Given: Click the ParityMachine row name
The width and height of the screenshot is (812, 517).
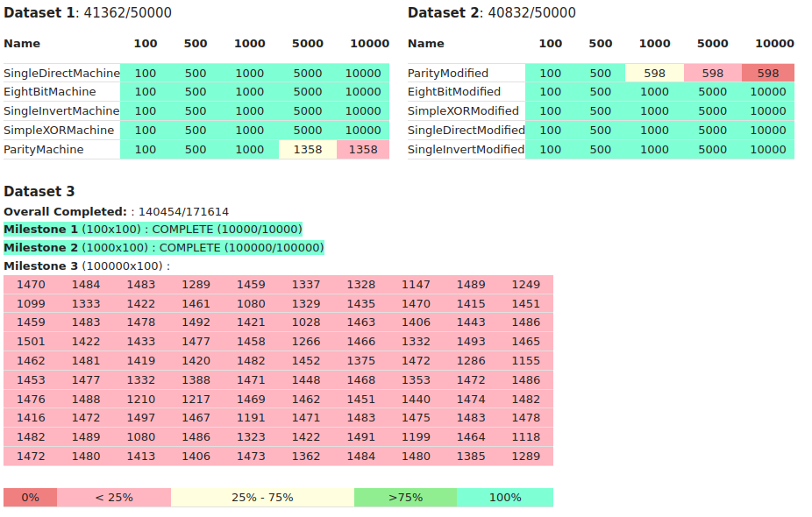Looking at the screenshot, I should coord(44,150).
